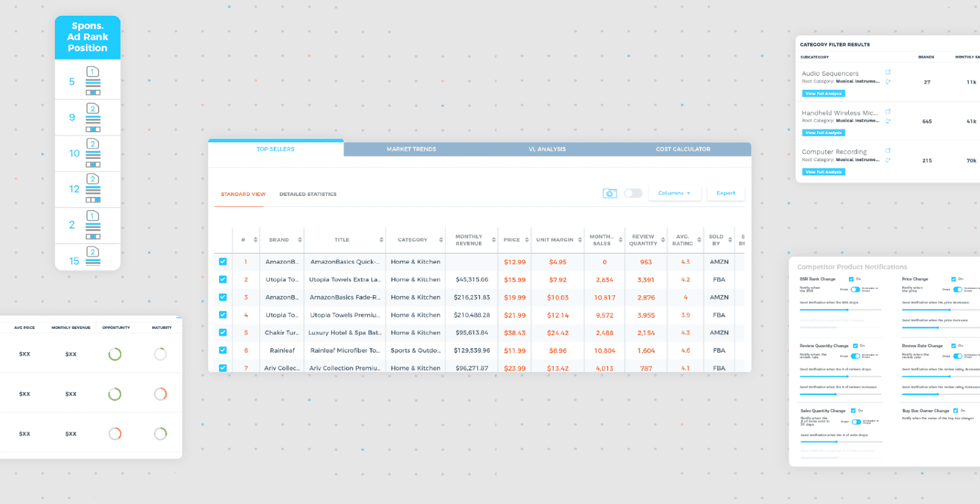980x504 pixels.
Task: Click the Ariv Collection Premiu title cell
Action: pyautogui.click(x=345, y=368)
